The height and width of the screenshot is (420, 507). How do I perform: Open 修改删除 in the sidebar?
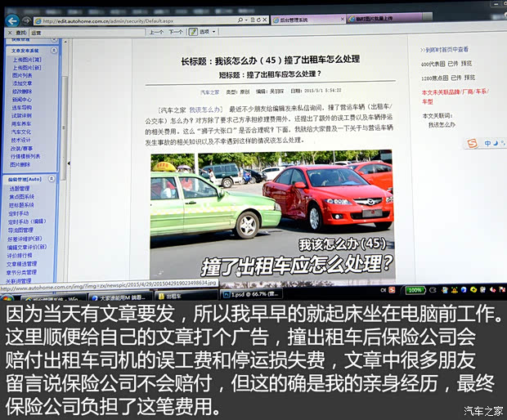coord(22,92)
